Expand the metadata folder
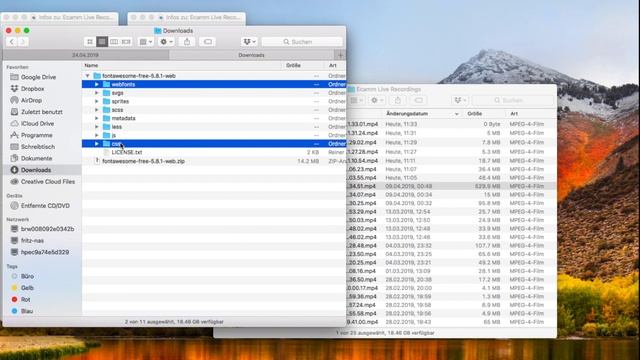Screen dimensions: 640x360 [x=97, y=118]
